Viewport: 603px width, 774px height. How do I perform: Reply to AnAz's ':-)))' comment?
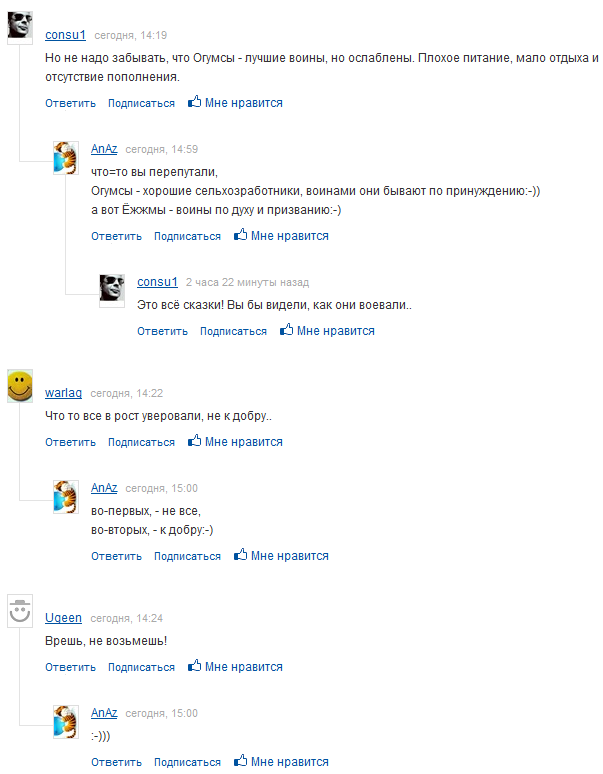pyautogui.click(x=116, y=762)
